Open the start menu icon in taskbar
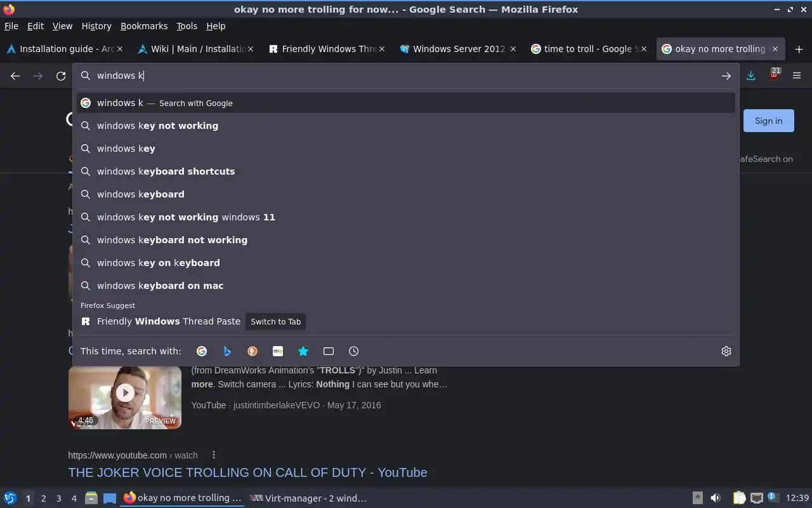Image resolution: width=812 pixels, height=508 pixels. coord(10,498)
